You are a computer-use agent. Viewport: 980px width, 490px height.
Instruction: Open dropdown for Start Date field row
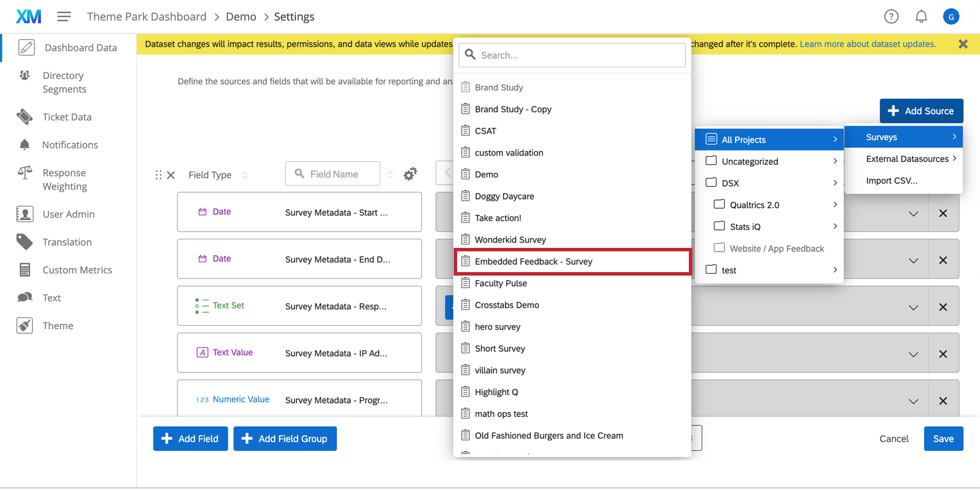pyautogui.click(x=913, y=213)
